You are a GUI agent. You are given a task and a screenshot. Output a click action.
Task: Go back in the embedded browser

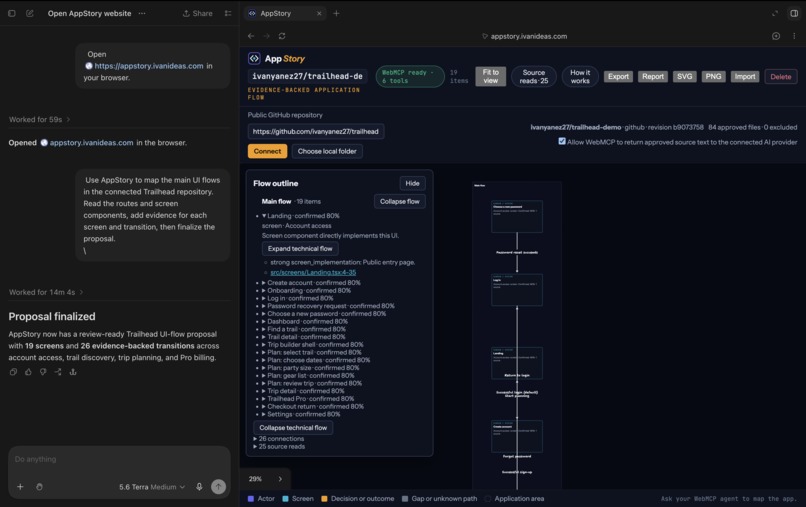(x=251, y=36)
